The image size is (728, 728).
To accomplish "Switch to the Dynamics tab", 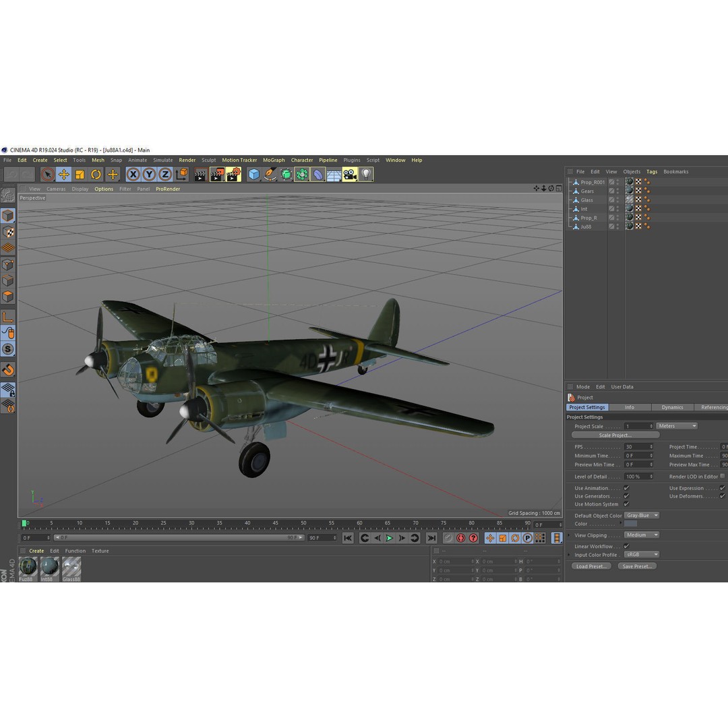I will coord(672,407).
